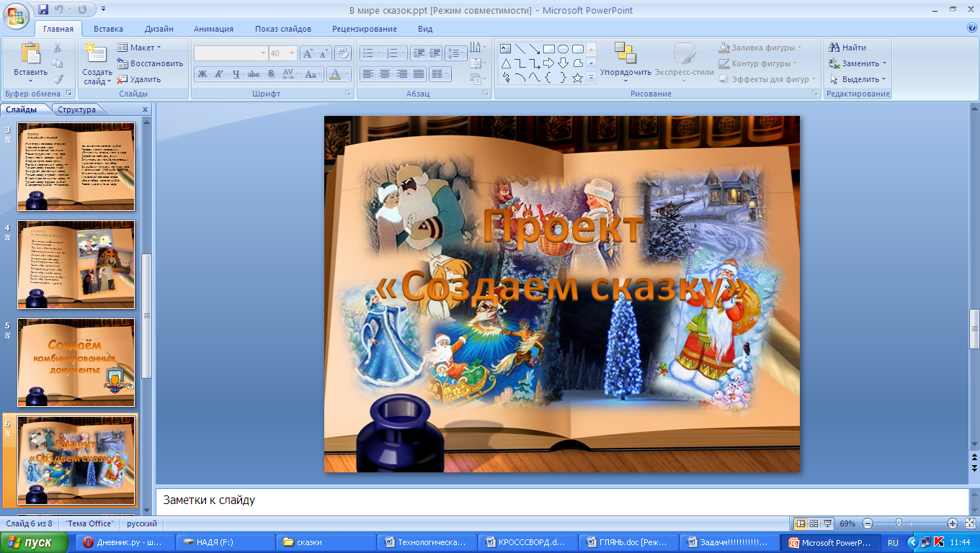Expand the shapes gallery More arrow
The height and width of the screenshot is (553, 980).
(x=591, y=78)
